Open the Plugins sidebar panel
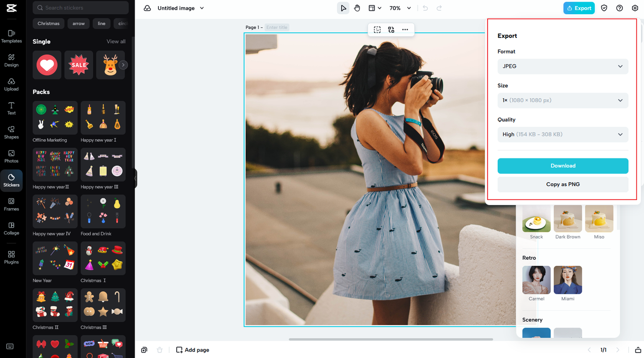The image size is (644, 358). click(x=11, y=258)
